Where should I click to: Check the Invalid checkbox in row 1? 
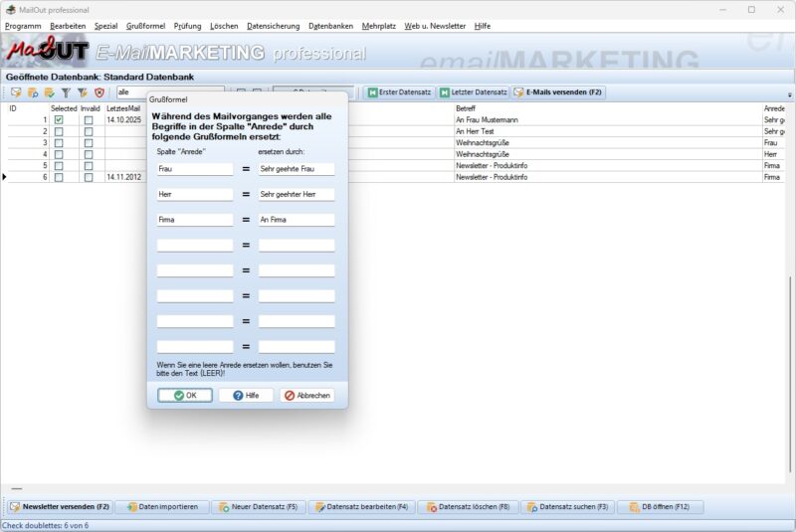click(x=89, y=120)
